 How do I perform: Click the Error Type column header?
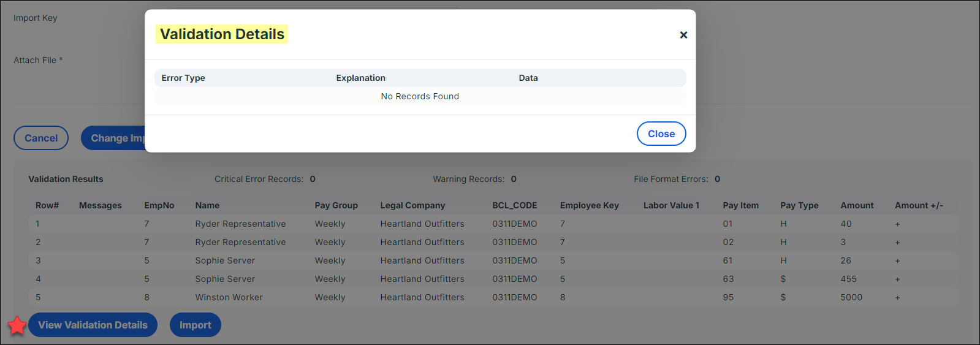point(183,78)
